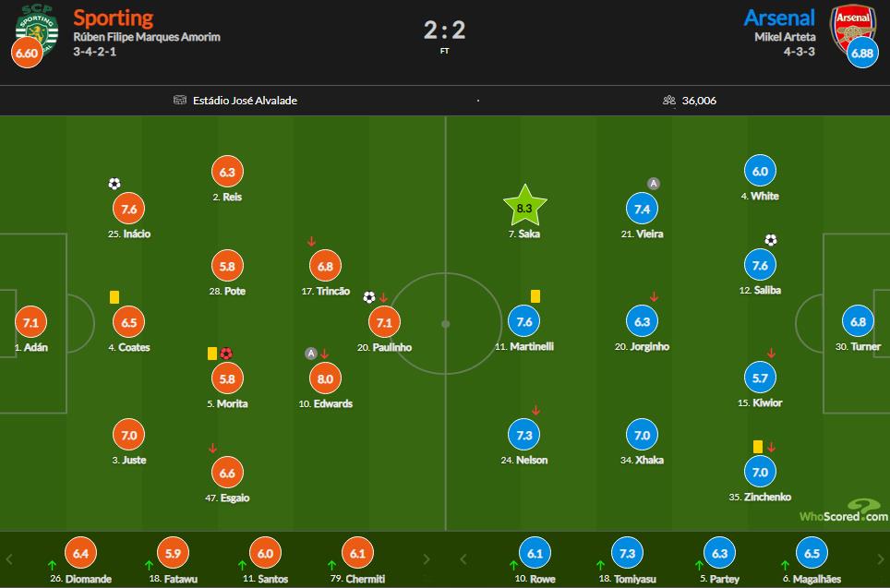Click Sporting's 6.60 team rating badge
Screen dimensions: 890x588
(26, 53)
